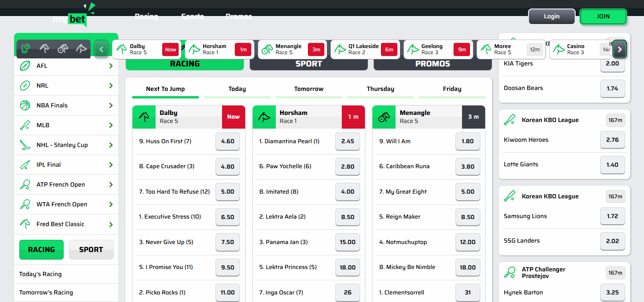This screenshot has height=302, width=644.
Task: Toggle sidebar to SPORT
Action: tap(91, 250)
